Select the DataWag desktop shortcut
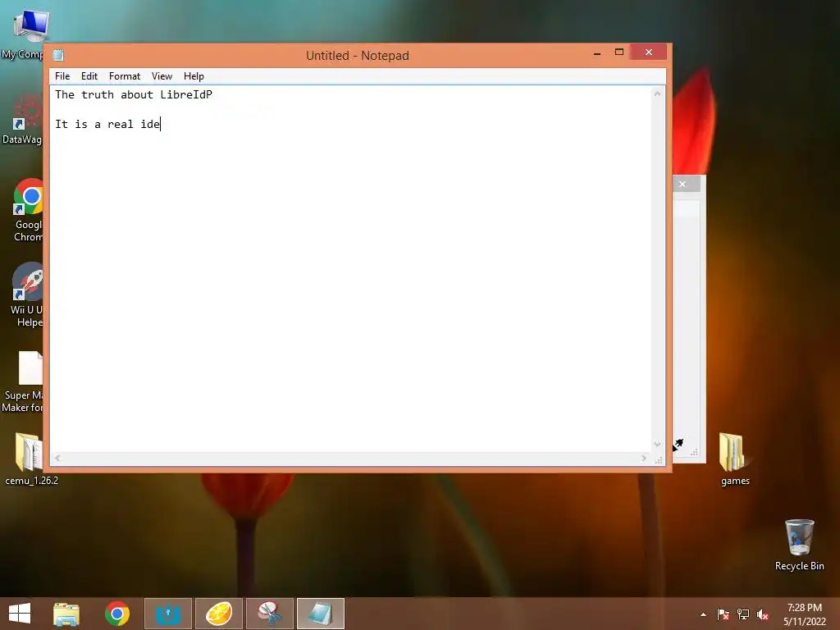 (x=22, y=118)
